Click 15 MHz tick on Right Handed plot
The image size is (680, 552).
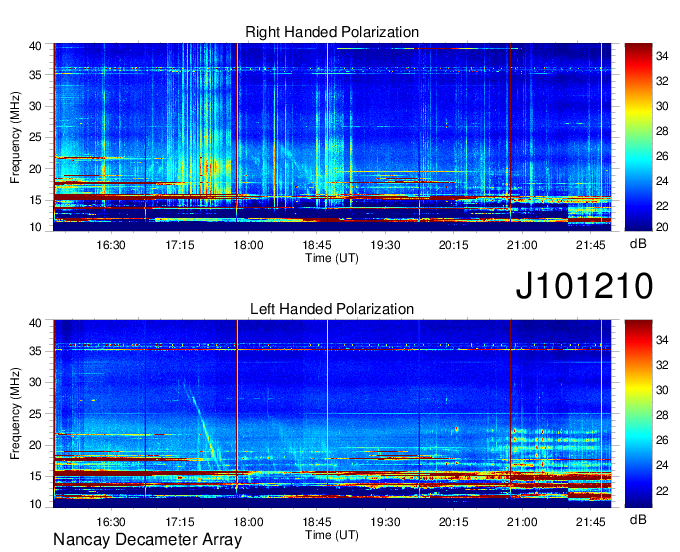35,200
